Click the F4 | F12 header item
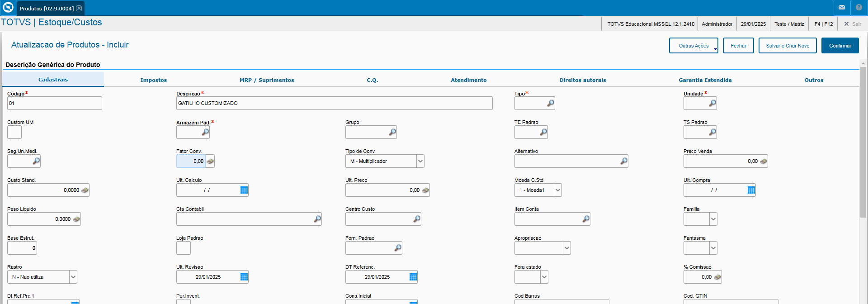Image resolution: width=868 pixels, height=304 pixels. pyautogui.click(x=824, y=24)
